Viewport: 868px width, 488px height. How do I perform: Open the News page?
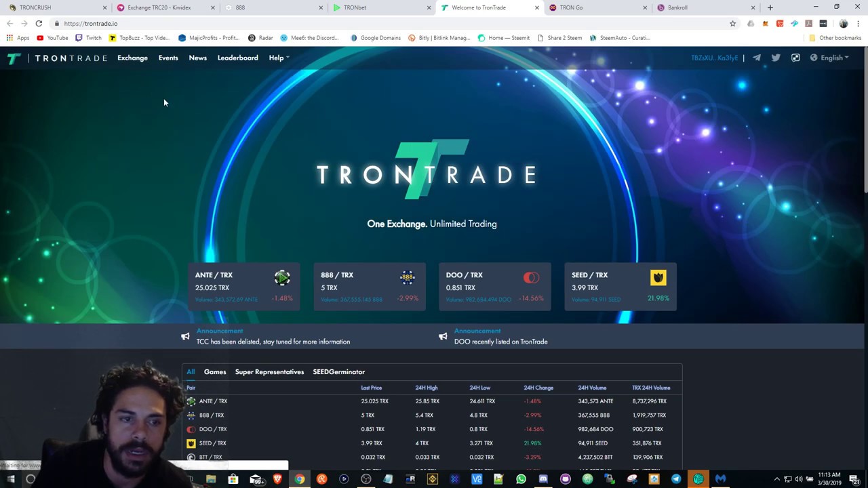198,58
